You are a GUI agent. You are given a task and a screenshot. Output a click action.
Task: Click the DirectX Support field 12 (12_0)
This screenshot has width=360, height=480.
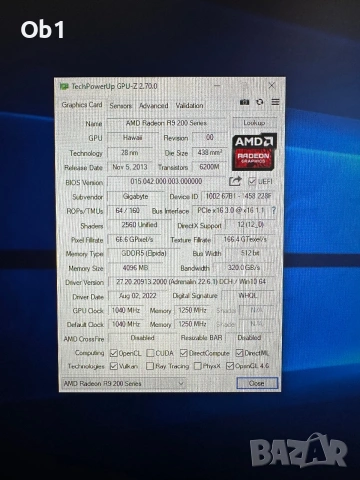pos(250,225)
